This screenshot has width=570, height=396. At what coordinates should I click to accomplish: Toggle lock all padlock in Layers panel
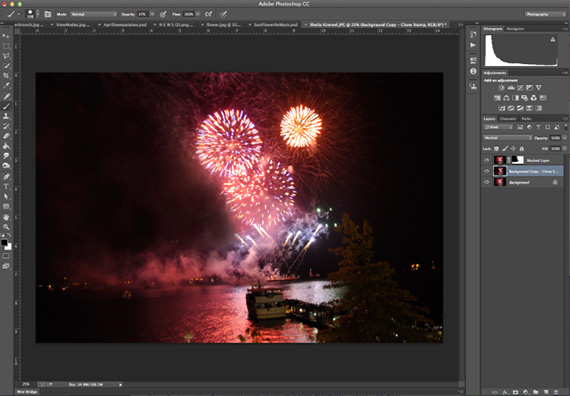click(x=522, y=148)
